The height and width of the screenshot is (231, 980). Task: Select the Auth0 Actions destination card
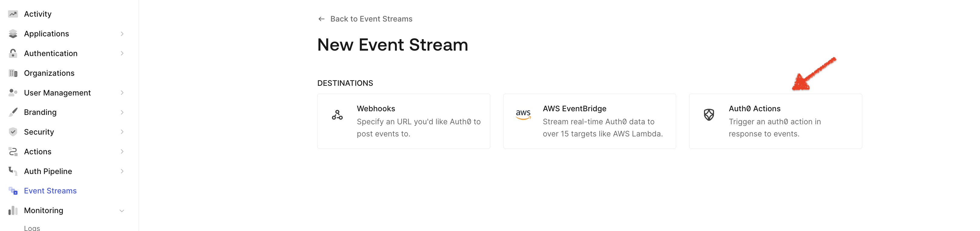pos(775,121)
